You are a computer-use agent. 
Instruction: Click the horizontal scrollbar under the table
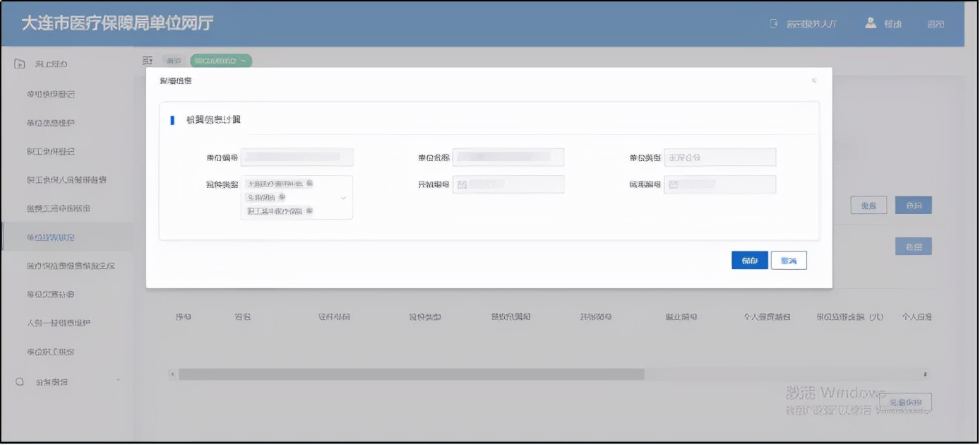click(411, 374)
